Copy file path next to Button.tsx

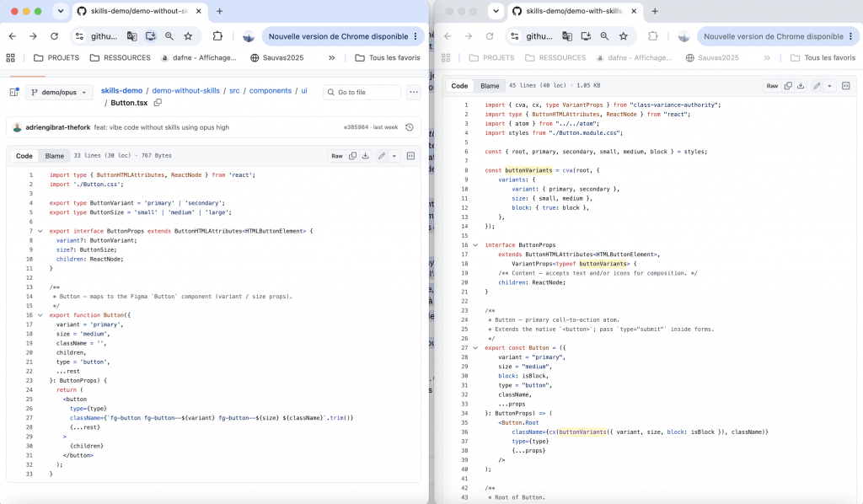158,102
